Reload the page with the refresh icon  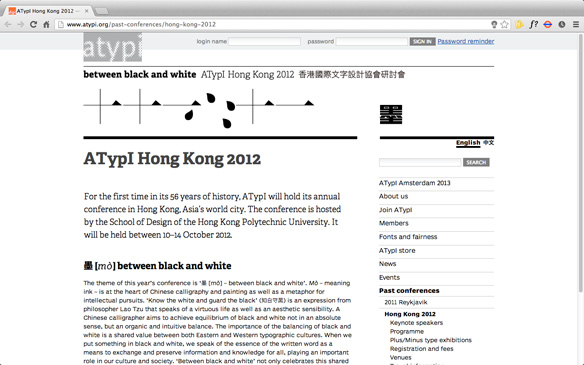(x=33, y=25)
